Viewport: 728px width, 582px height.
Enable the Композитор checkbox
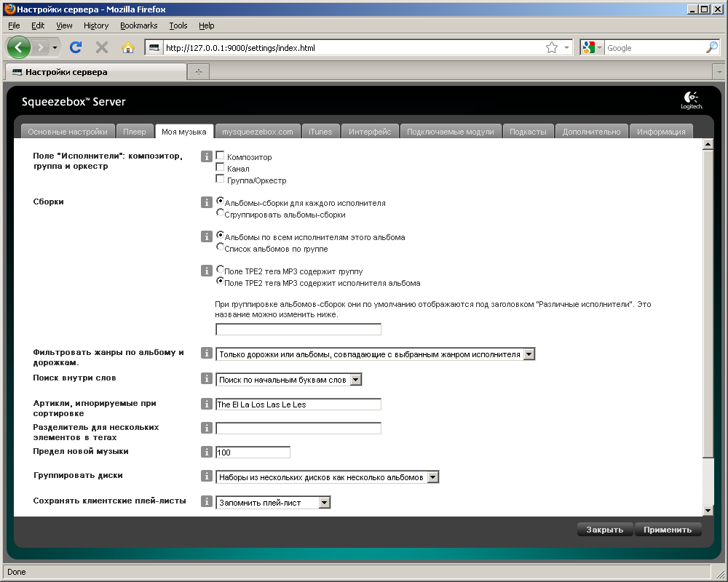[220, 156]
